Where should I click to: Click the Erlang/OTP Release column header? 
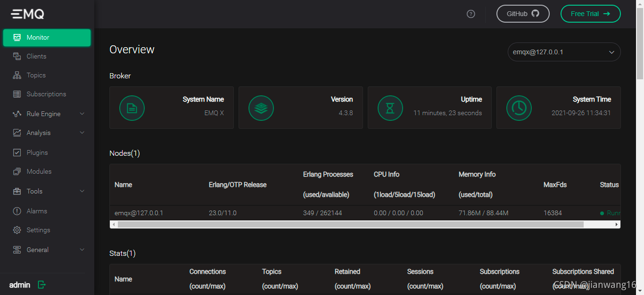click(238, 185)
